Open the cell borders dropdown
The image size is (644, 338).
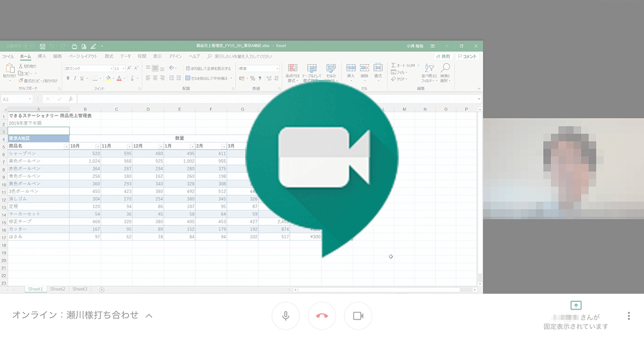[x=100, y=78]
